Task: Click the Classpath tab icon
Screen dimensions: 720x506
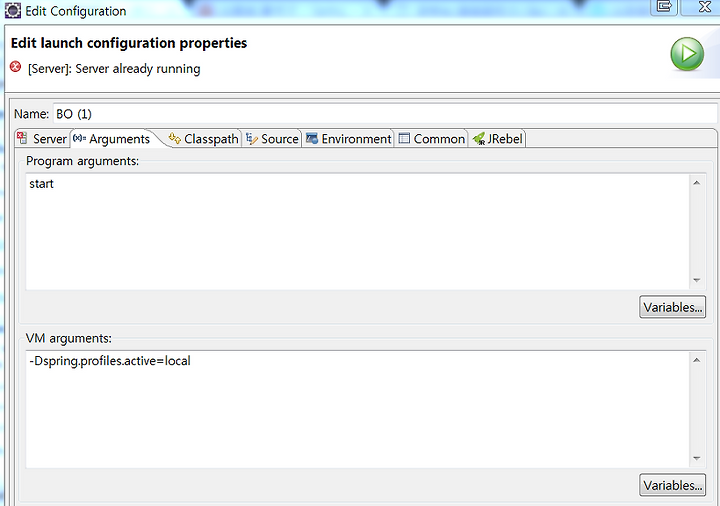Action: point(174,138)
